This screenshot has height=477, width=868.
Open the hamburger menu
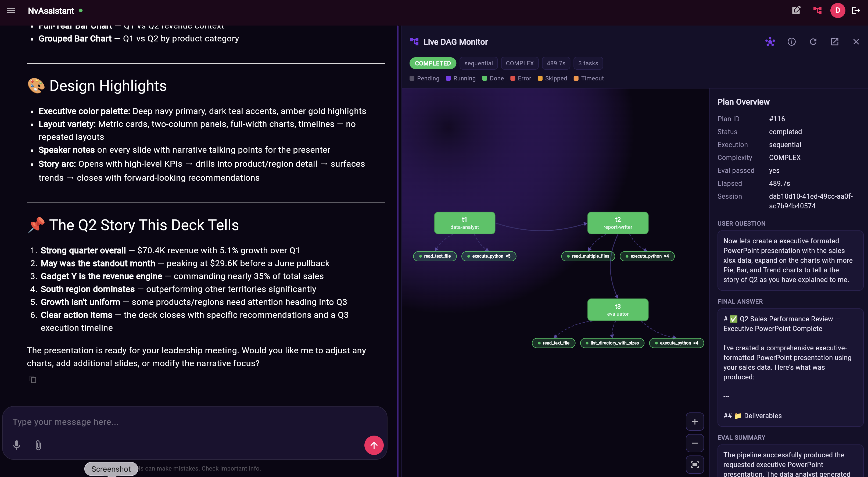pos(11,10)
